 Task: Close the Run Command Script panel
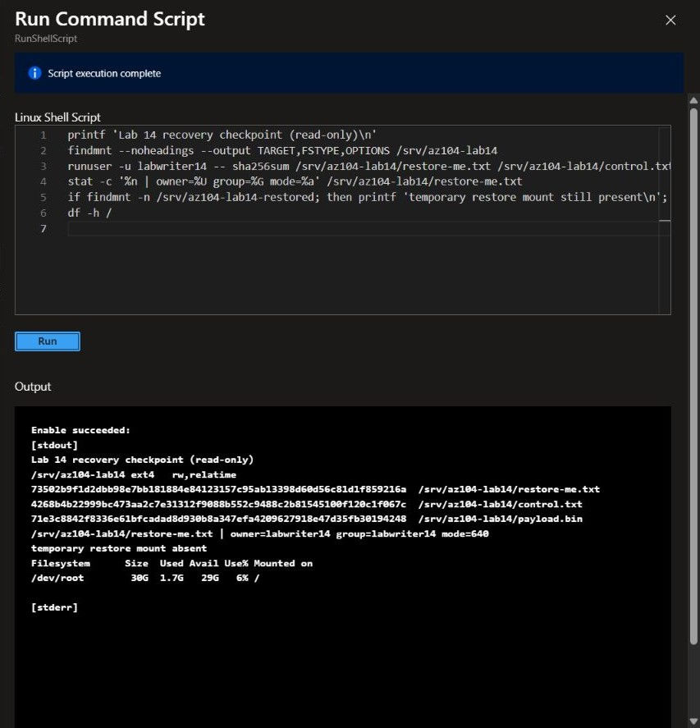670,20
